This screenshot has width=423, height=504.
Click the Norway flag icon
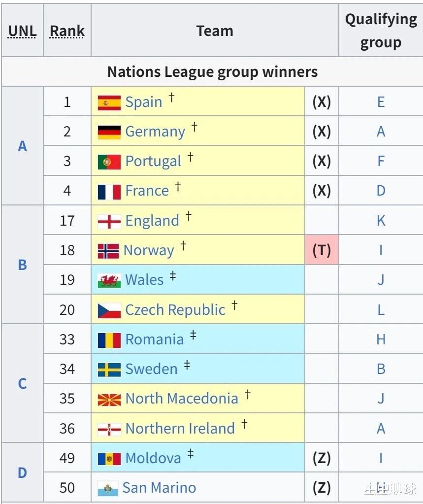[108, 251]
